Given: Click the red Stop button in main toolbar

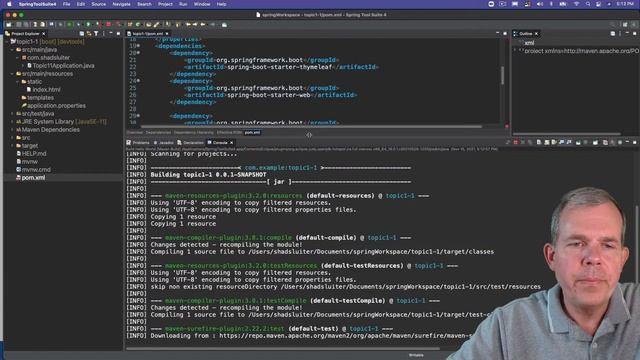Looking at the screenshot, I should [109, 24].
